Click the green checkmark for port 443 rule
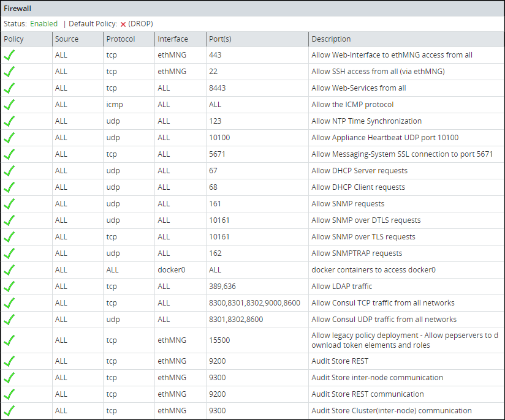This screenshot has height=420, width=505. [9, 55]
